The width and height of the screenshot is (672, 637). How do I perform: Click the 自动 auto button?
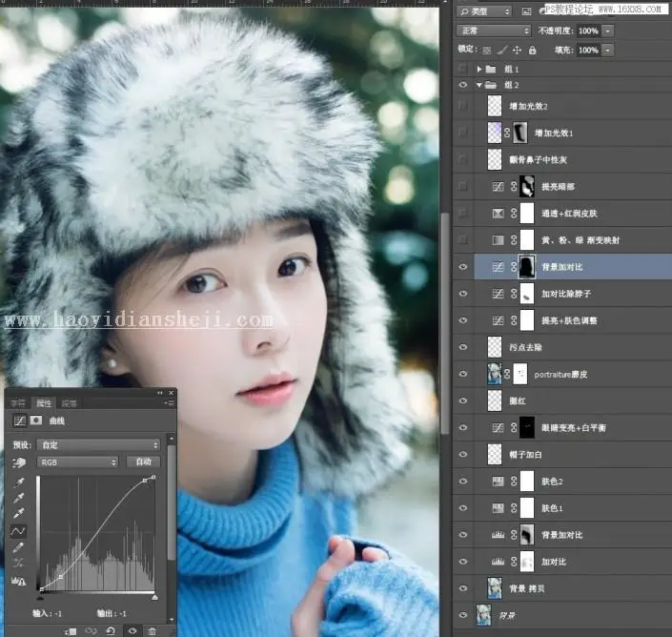tap(144, 462)
